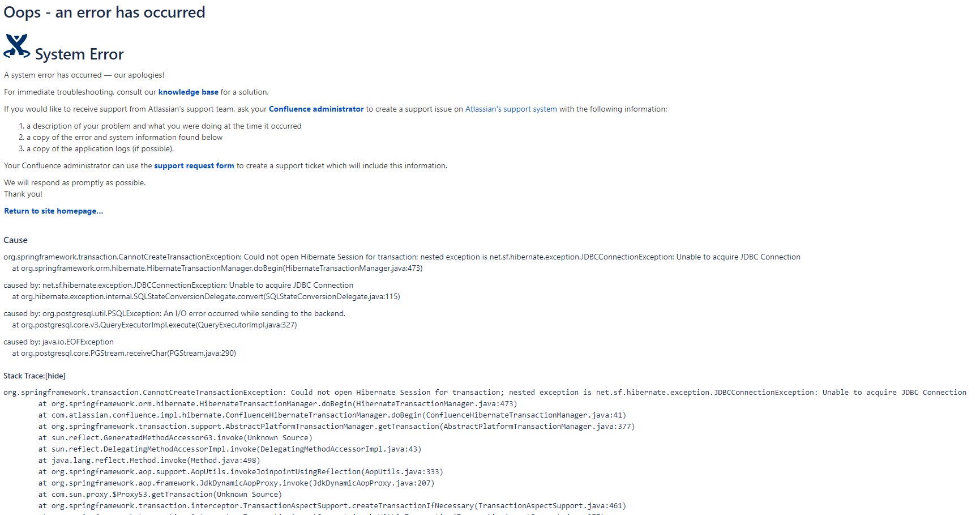980x515 pixels.
Task: Click the System Error heading
Action: [x=79, y=54]
